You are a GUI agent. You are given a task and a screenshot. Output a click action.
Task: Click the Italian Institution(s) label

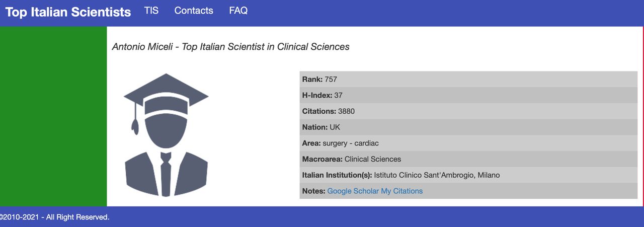337,175
